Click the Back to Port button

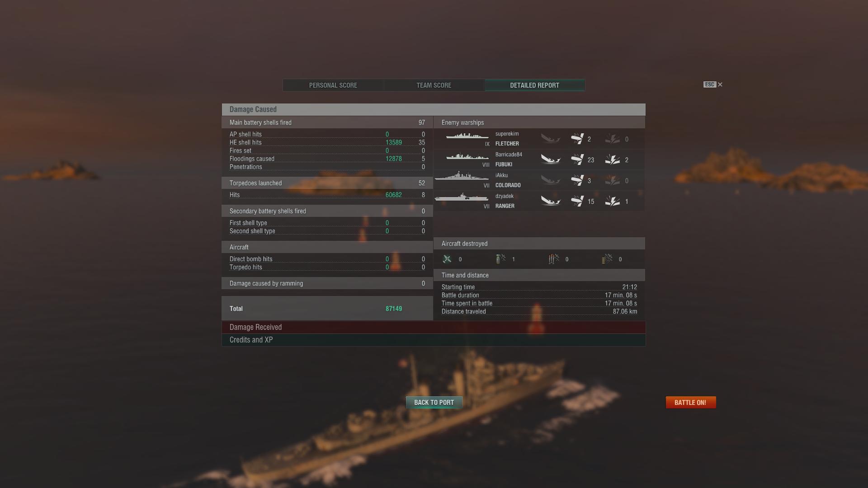coord(434,402)
